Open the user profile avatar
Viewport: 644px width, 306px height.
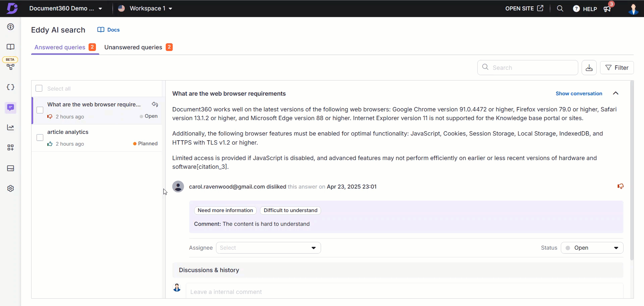(x=633, y=9)
